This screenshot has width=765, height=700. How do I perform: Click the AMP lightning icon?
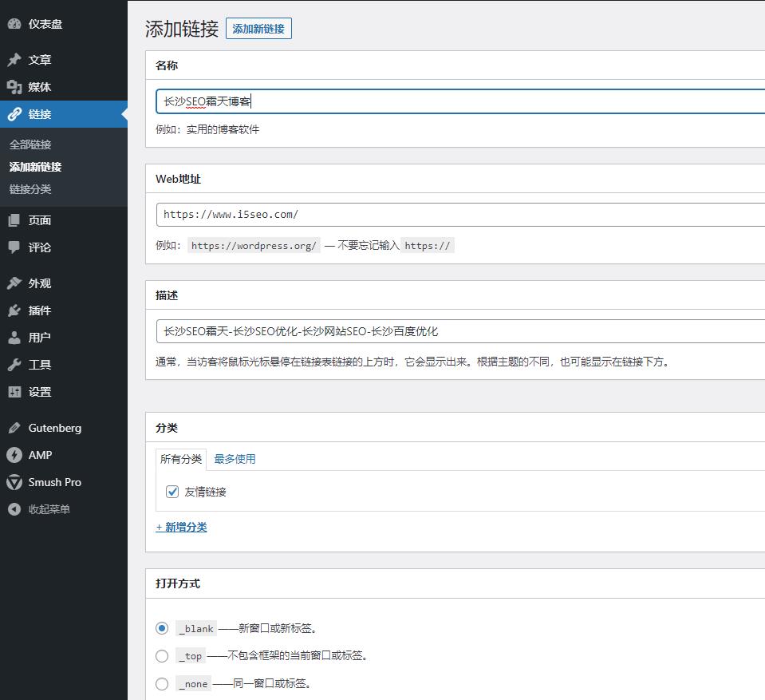coord(14,455)
